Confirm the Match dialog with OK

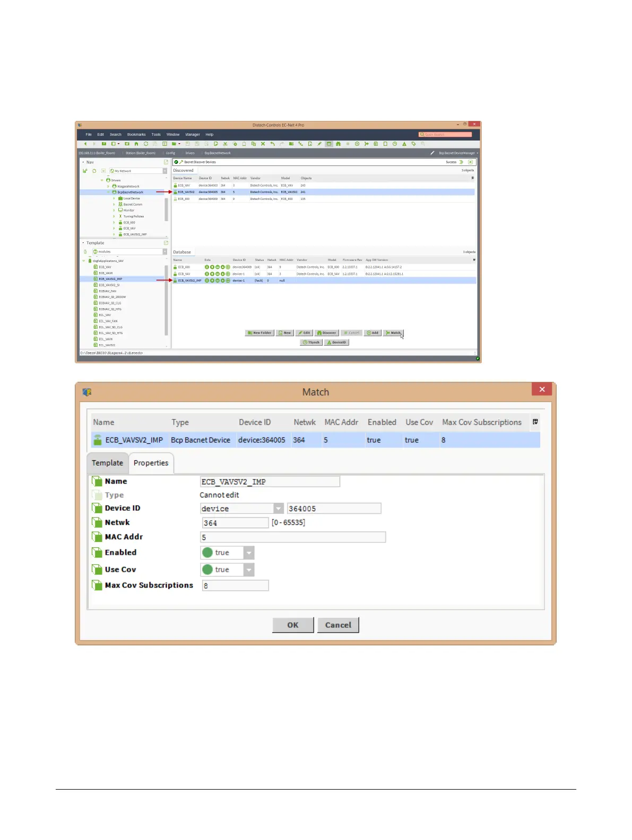(x=293, y=625)
